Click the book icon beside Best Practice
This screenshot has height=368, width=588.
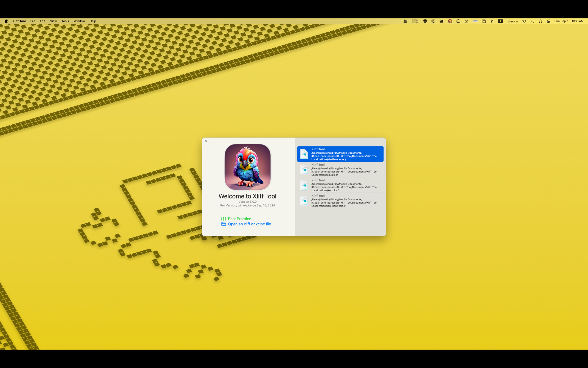223,219
